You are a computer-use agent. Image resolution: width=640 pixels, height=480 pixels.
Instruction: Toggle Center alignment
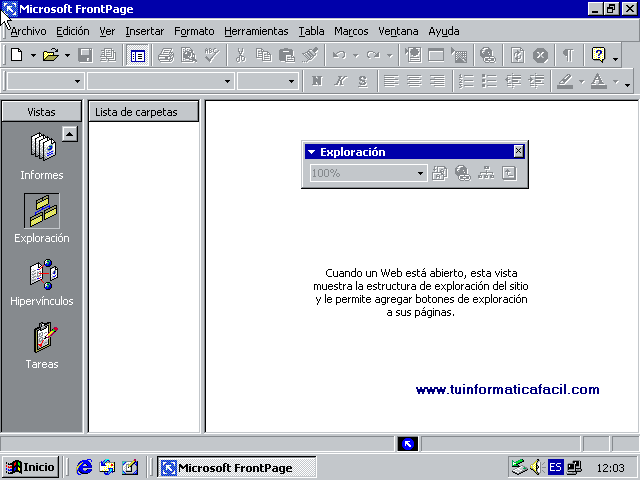(x=414, y=81)
